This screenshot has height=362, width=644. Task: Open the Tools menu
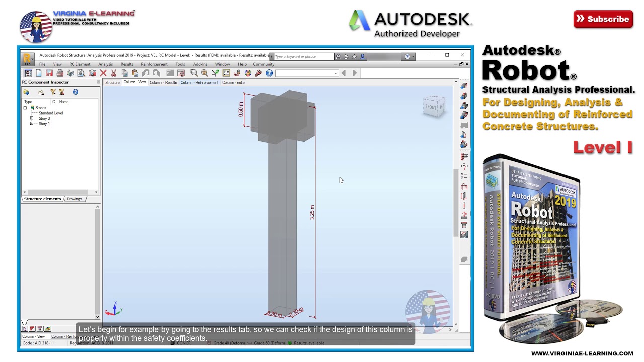coord(180,64)
